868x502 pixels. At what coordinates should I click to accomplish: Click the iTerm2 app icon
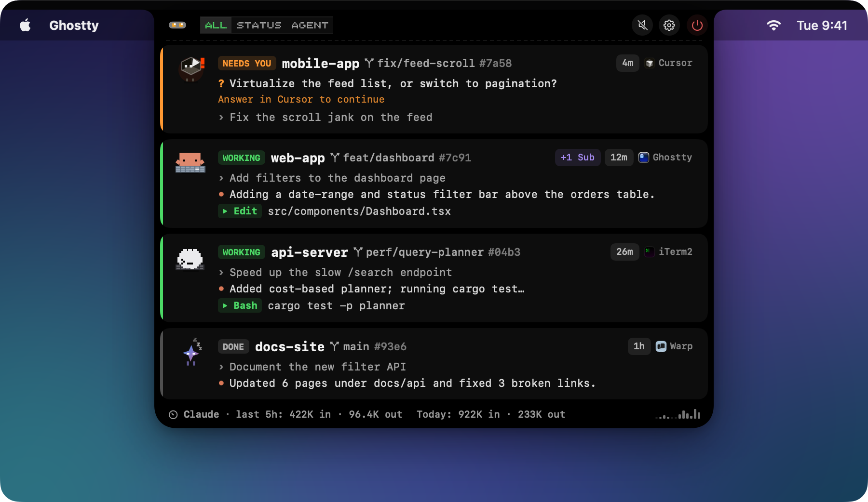pos(650,252)
